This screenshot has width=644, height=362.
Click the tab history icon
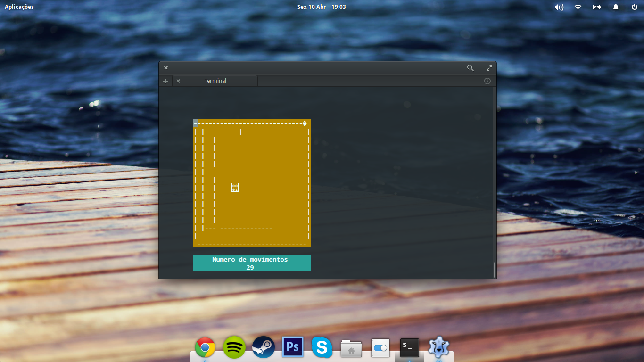coord(487,81)
